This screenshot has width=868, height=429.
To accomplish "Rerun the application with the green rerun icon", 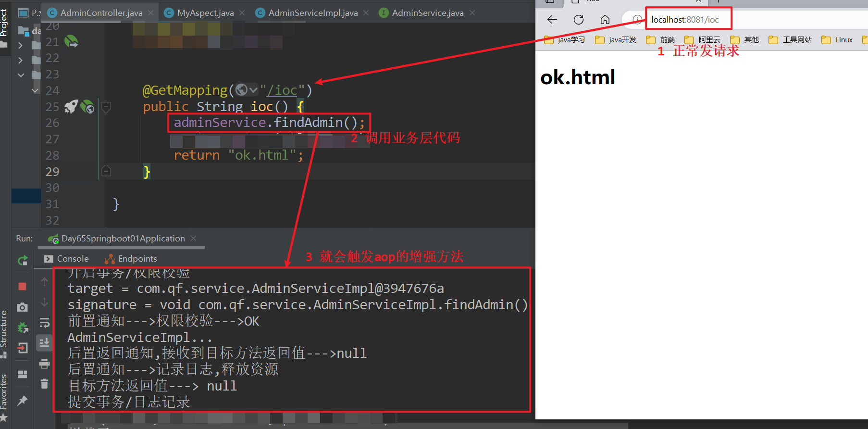I will (x=22, y=261).
